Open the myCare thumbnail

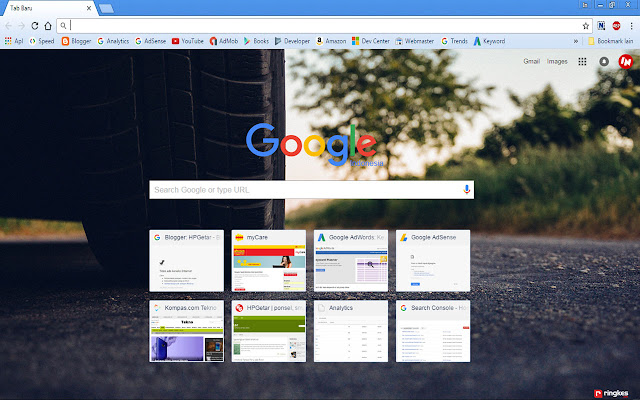(x=269, y=260)
